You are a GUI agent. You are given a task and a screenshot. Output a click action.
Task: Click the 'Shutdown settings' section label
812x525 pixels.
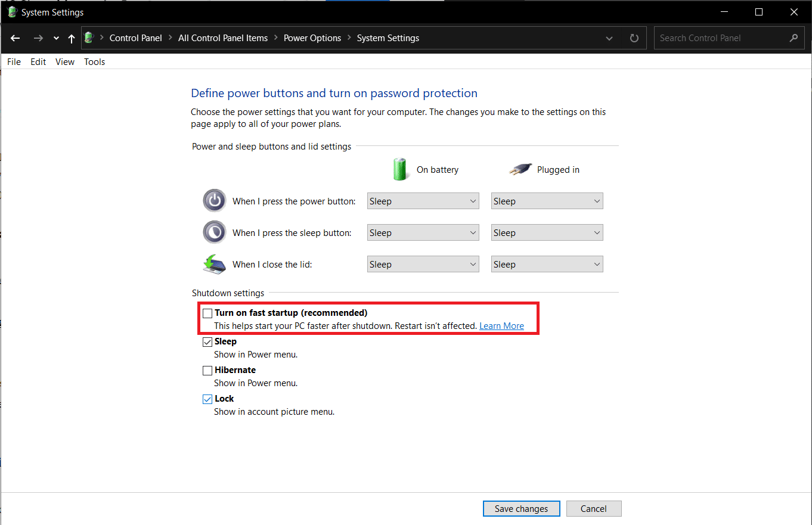coord(228,293)
